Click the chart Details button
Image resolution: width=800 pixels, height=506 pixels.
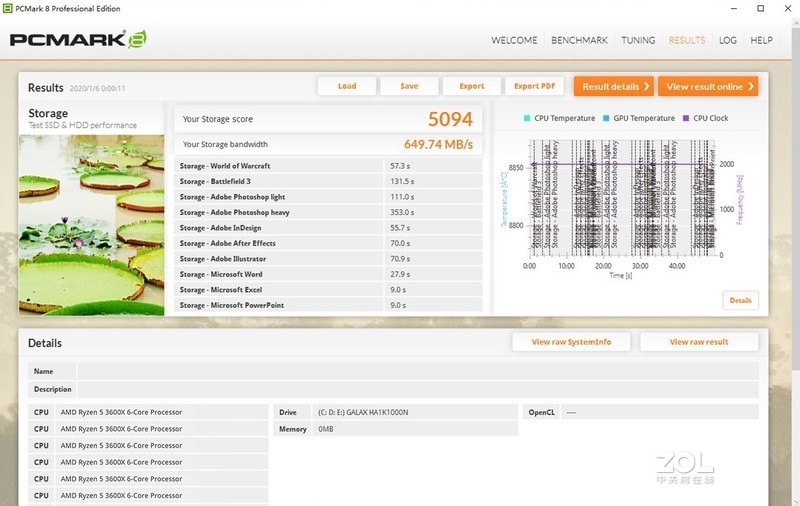pos(740,300)
